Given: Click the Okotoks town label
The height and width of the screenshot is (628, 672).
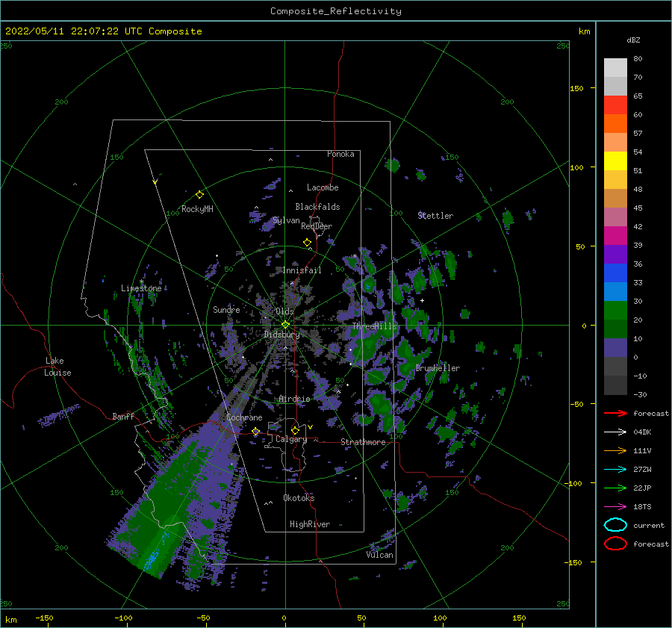Looking at the screenshot, I should [x=299, y=498].
